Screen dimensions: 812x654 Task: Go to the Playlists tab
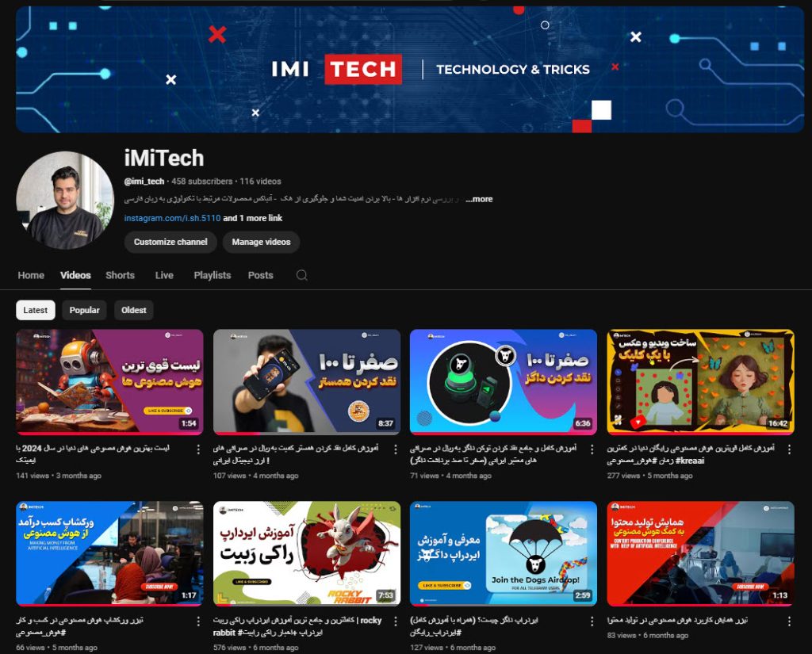pyautogui.click(x=213, y=276)
